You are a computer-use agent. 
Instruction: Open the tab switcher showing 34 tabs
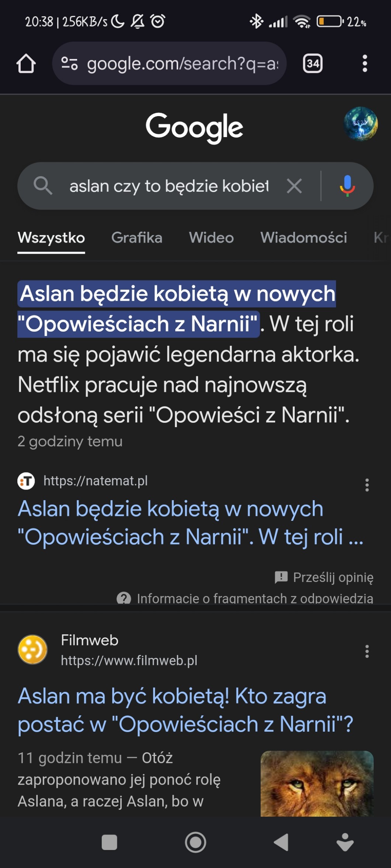pyautogui.click(x=312, y=63)
